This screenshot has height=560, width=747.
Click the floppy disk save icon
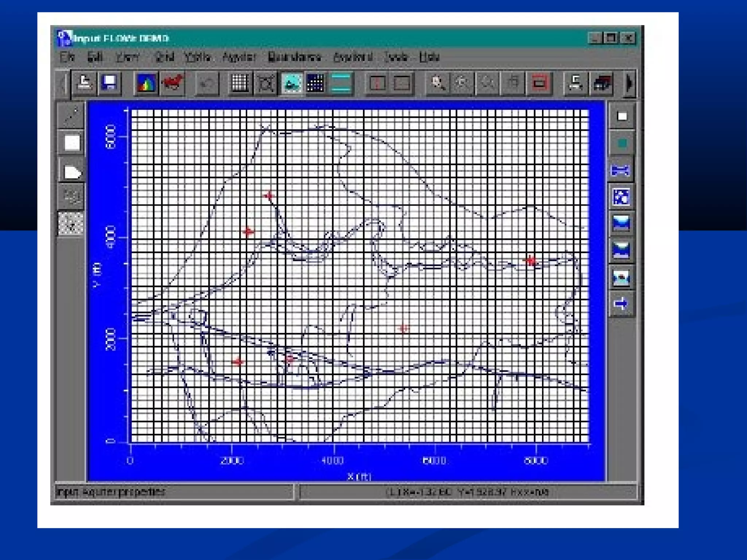[109, 83]
